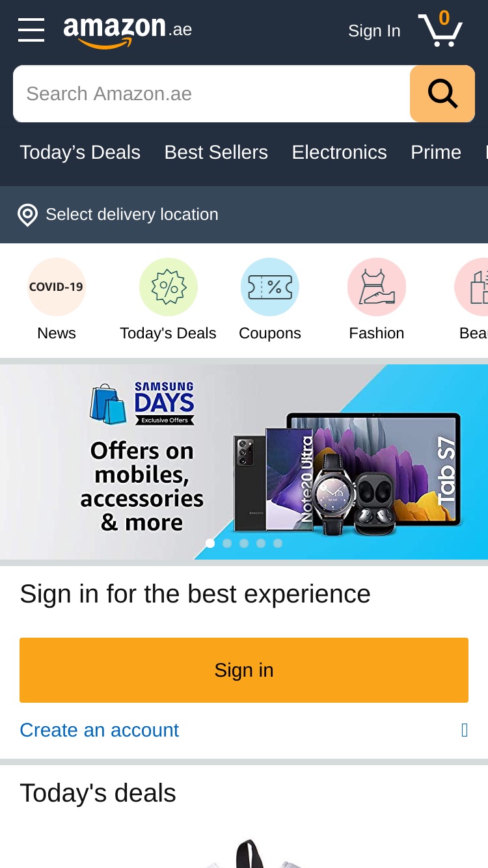Open Electronics tab

(339, 152)
